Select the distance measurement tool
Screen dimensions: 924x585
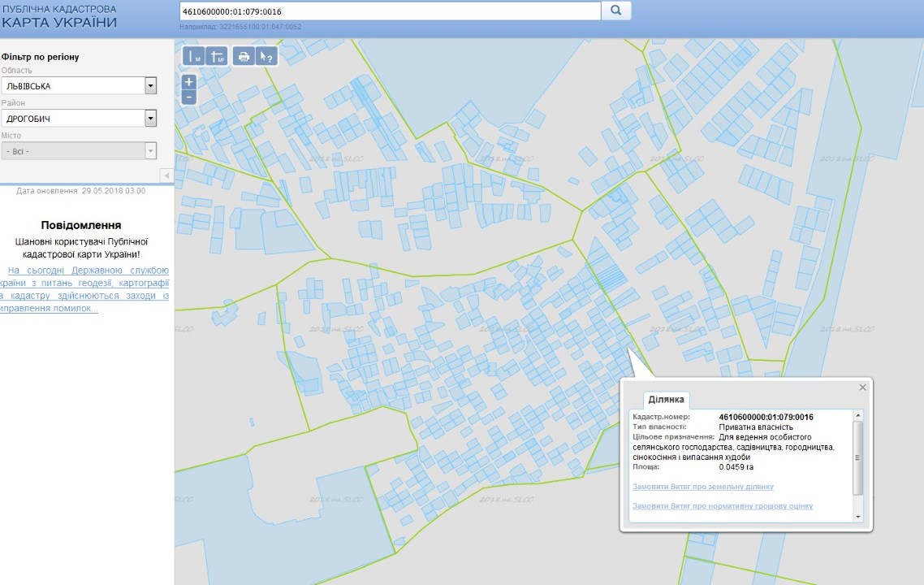tap(193, 56)
